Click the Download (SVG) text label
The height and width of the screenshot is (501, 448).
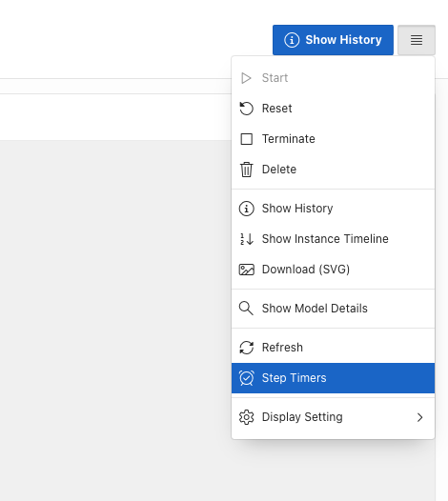[306, 270]
